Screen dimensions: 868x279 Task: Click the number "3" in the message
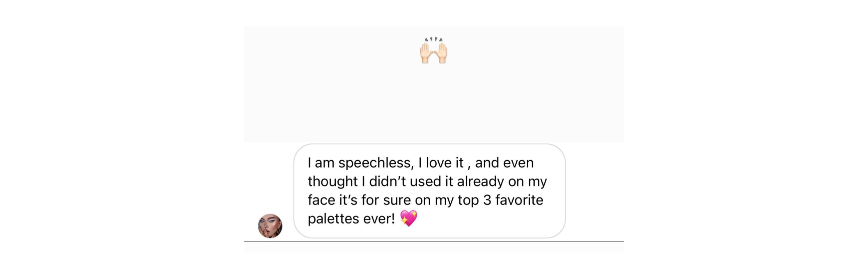(487, 200)
